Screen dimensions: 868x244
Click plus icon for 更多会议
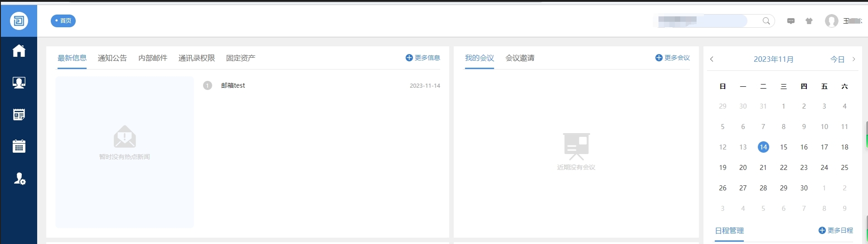tap(659, 58)
